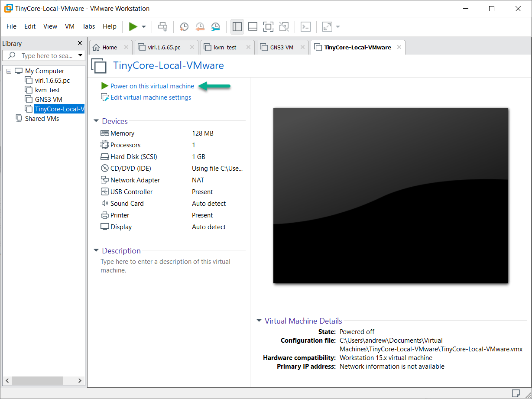Close the Home tab
The height and width of the screenshot is (399, 532).
pos(126,47)
